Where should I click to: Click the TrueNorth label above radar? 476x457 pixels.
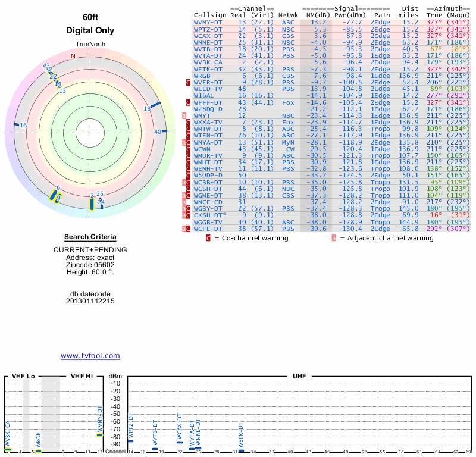[90, 45]
